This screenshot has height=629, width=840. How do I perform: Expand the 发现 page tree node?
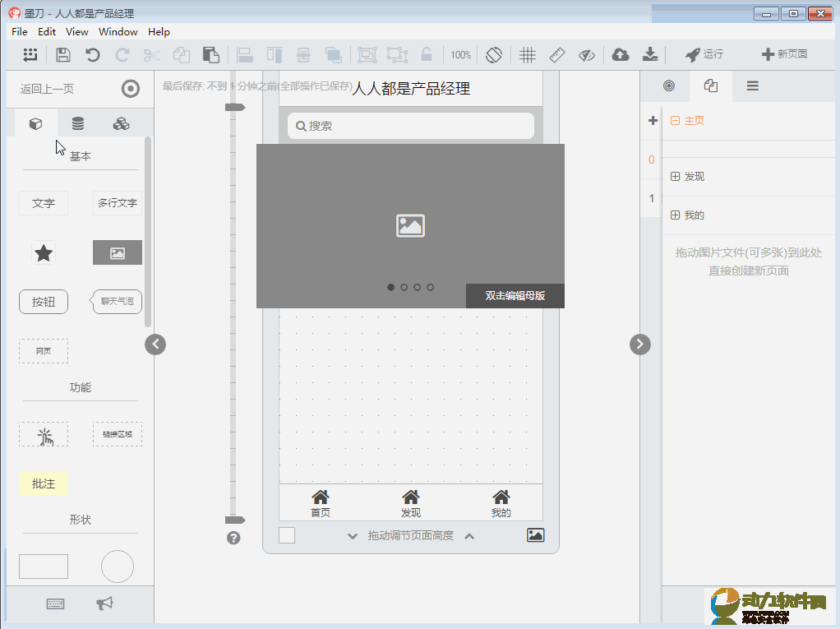[675, 176]
